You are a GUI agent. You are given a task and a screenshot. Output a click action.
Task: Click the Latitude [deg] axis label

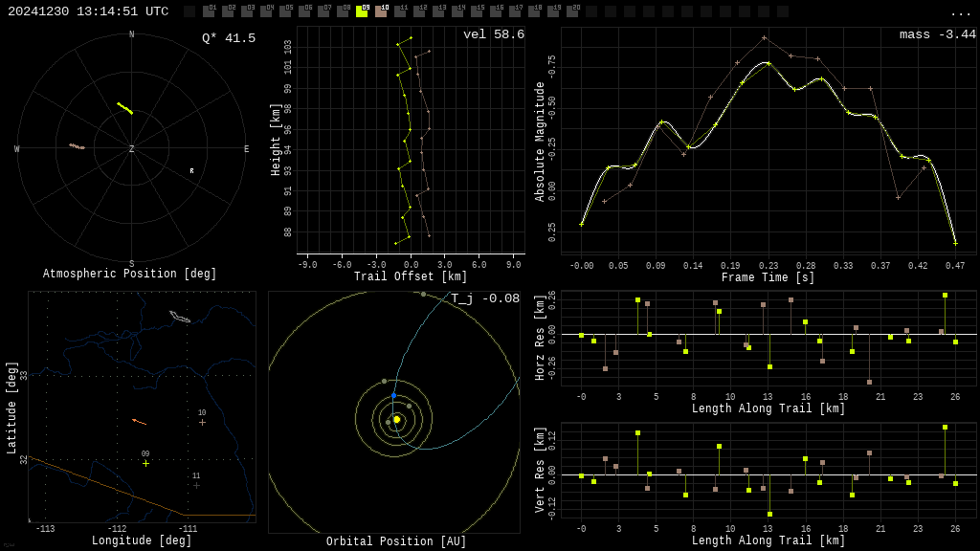click(11, 408)
